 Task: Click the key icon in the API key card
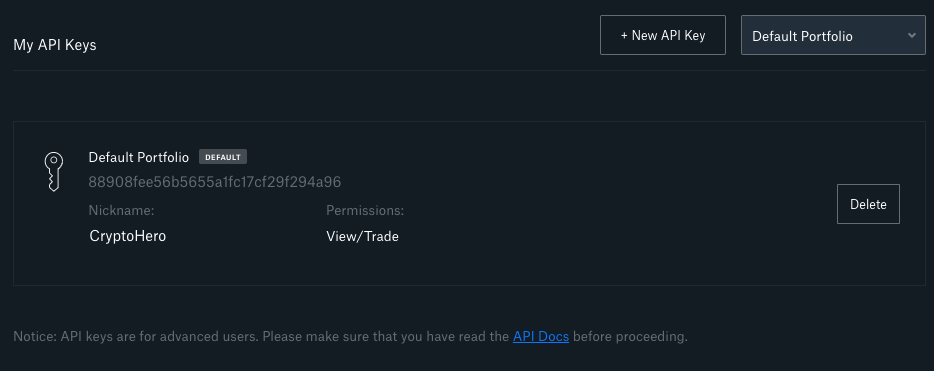(53, 172)
